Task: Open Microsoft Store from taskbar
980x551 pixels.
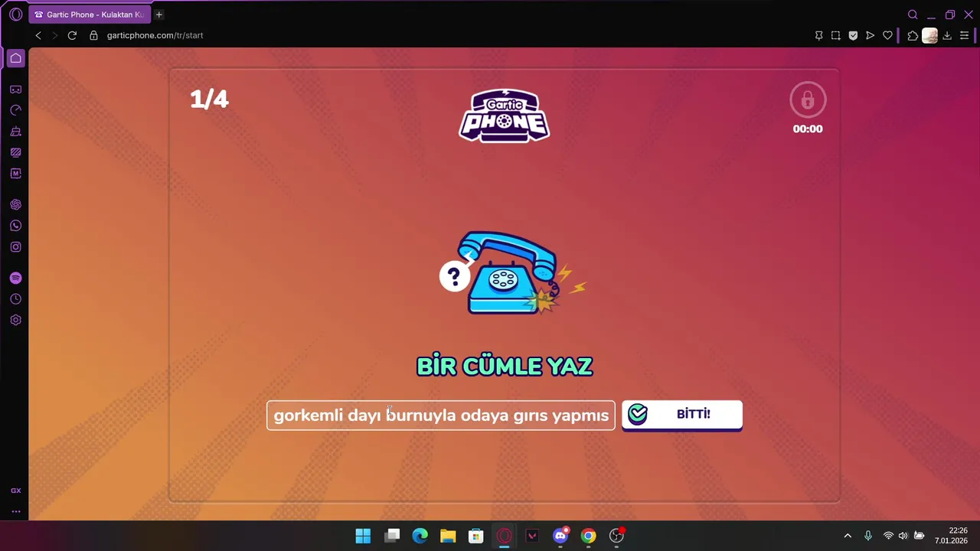Action: click(x=476, y=536)
